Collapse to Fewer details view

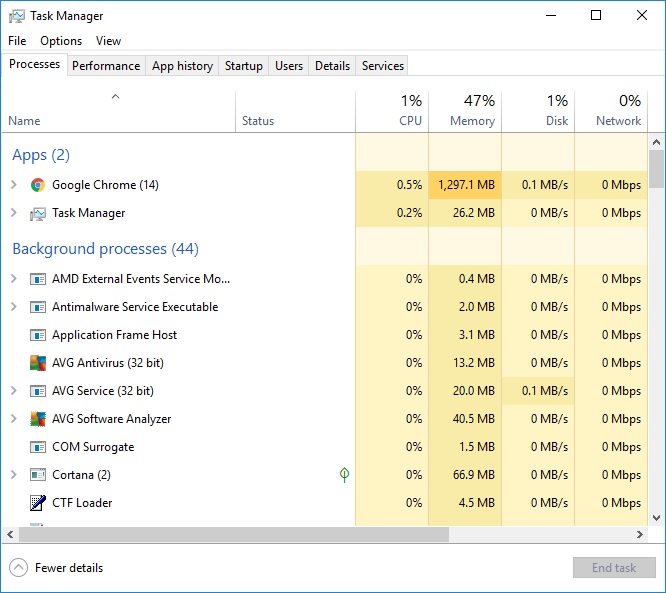pyautogui.click(x=58, y=568)
